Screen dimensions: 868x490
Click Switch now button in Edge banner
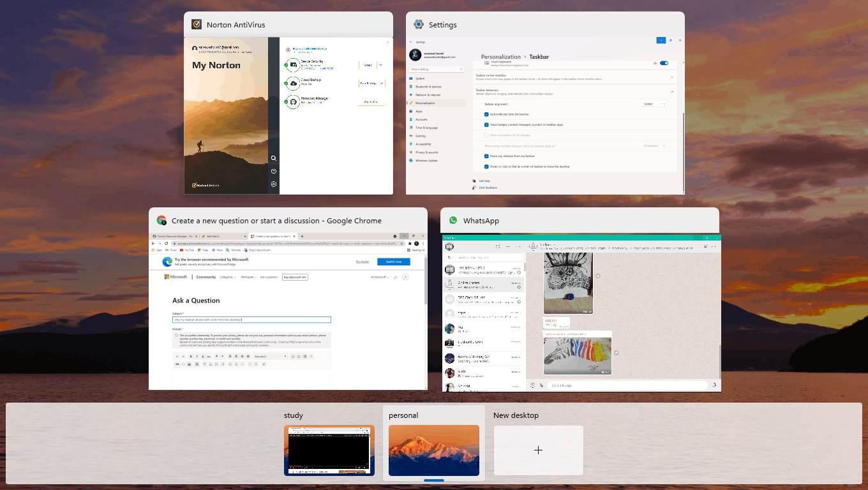pyautogui.click(x=393, y=262)
